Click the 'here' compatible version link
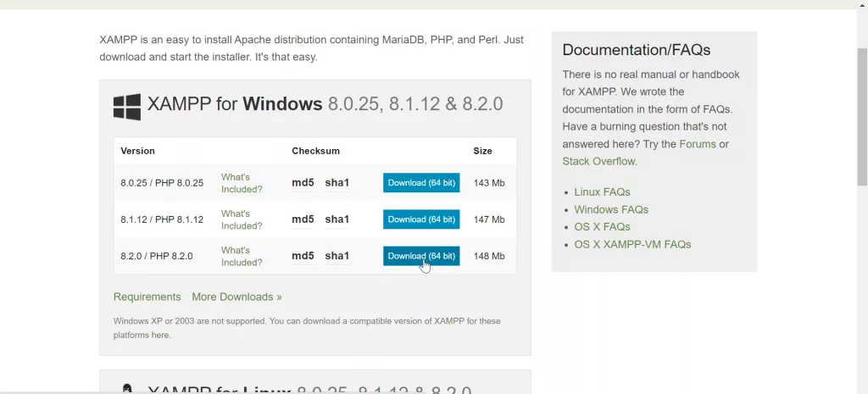The image size is (868, 394). click(160, 336)
